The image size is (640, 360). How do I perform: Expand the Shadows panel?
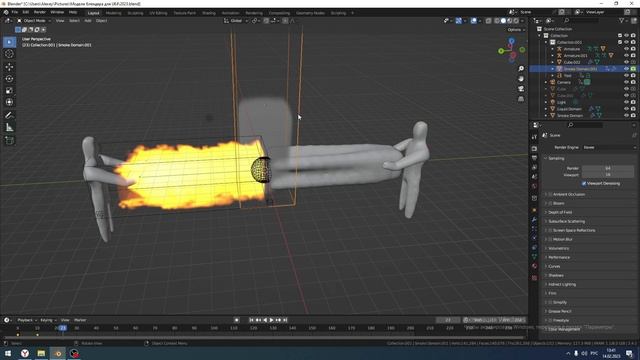[546, 276]
